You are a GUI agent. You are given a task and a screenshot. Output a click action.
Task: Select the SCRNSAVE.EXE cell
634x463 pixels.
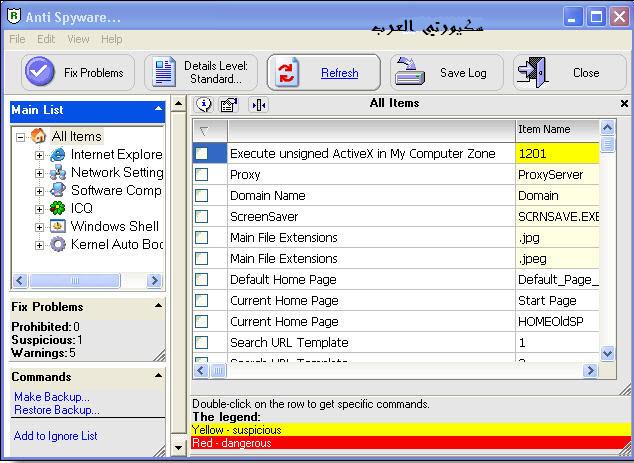(557, 216)
